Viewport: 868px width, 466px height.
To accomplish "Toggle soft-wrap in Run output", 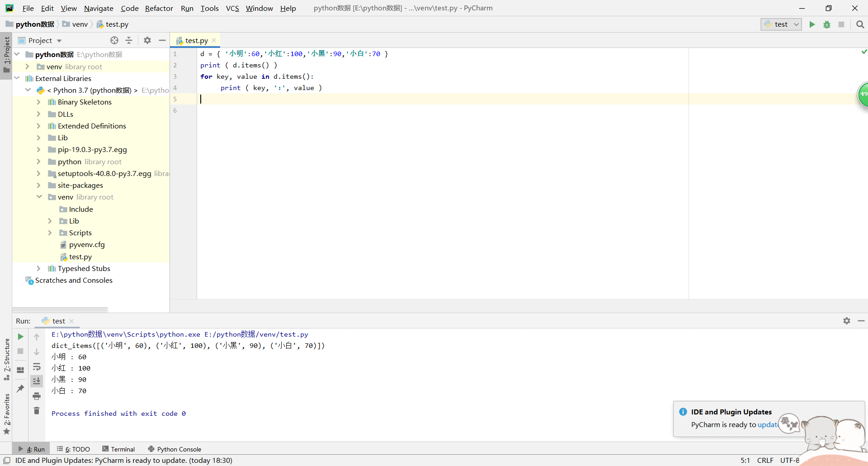I will (x=37, y=366).
